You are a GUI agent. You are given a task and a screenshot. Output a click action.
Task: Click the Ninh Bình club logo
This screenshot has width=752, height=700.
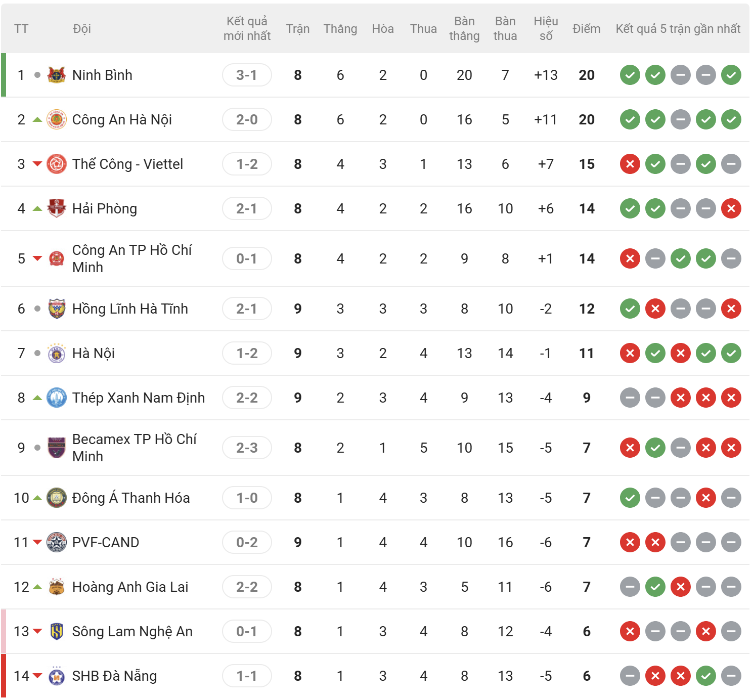tap(57, 75)
